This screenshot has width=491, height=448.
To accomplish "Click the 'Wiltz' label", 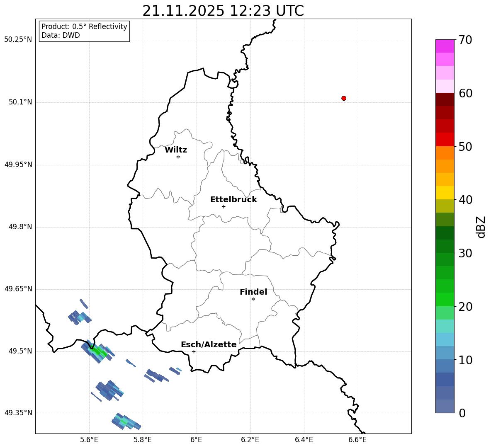I will coord(176,150).
